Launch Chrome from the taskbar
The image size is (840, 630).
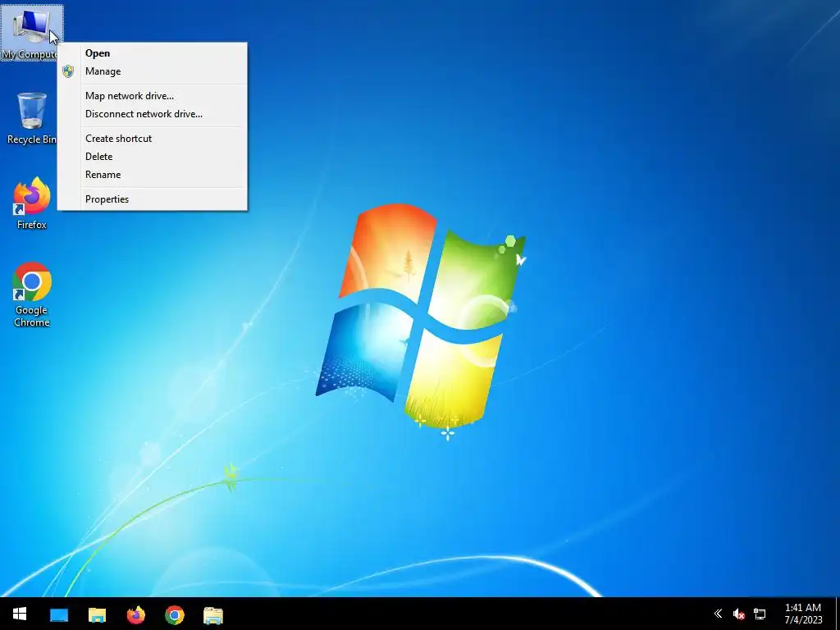pos(174,614)
